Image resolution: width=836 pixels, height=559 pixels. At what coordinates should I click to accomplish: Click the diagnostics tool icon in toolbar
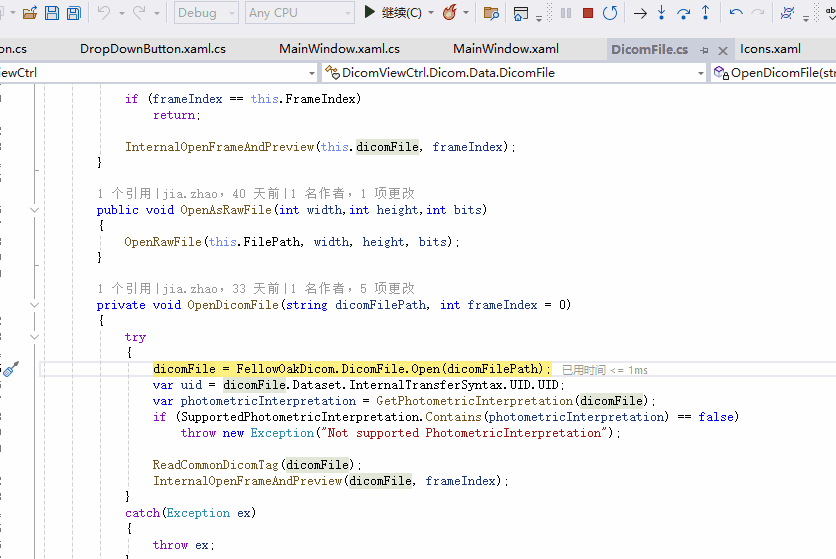pyautogui.click(x=787, y=13)
